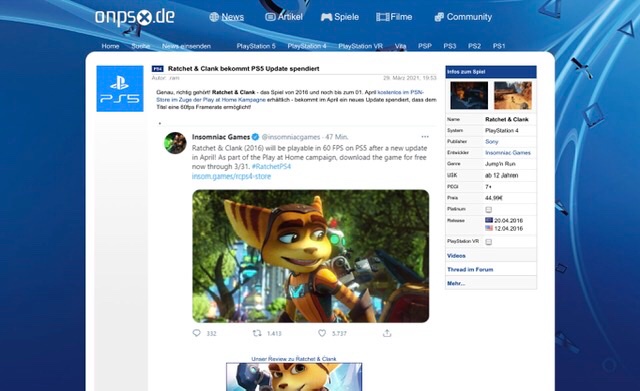640x391 pixels.
Task: Open the Thread im Forum link
Action: 470,269
